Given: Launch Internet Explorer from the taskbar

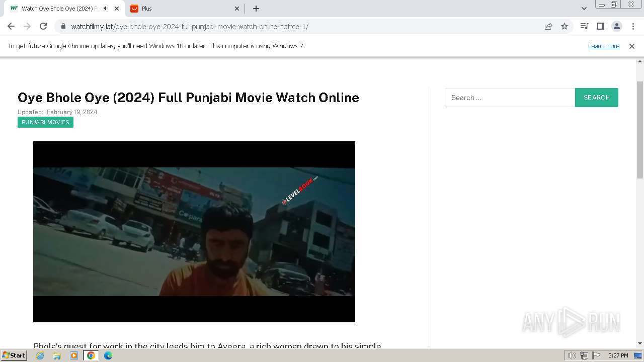Looking at the screenshot, I should point(40,355).
